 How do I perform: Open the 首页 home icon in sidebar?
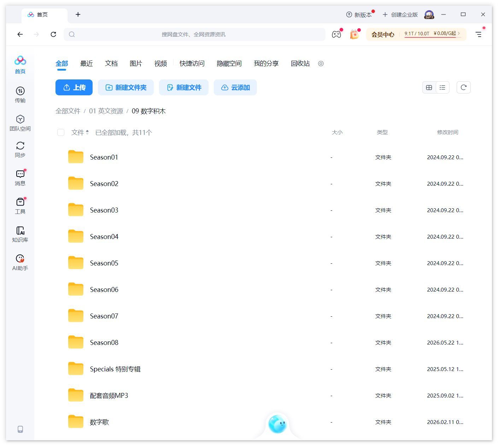coord(20,65)
